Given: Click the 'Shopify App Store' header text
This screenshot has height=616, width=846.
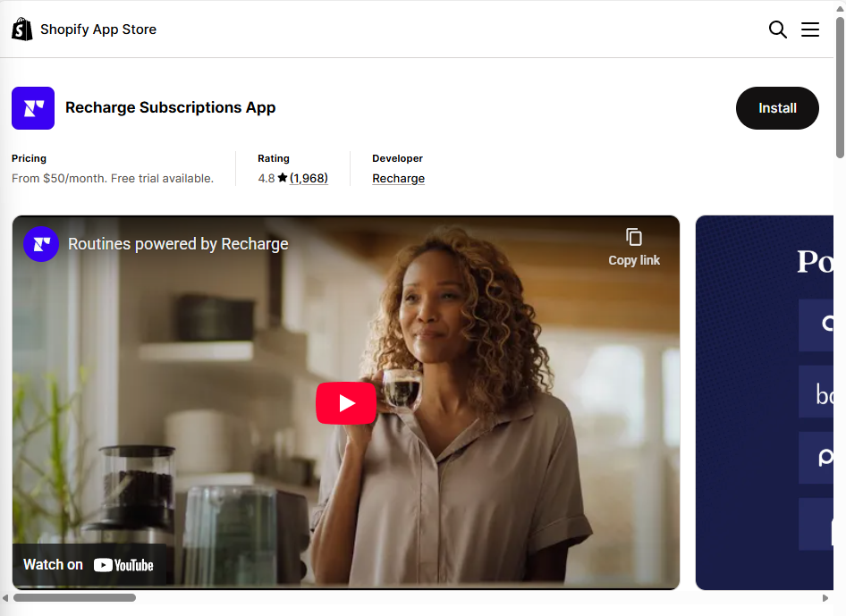Looking at the screenshot, I should 98,30.
